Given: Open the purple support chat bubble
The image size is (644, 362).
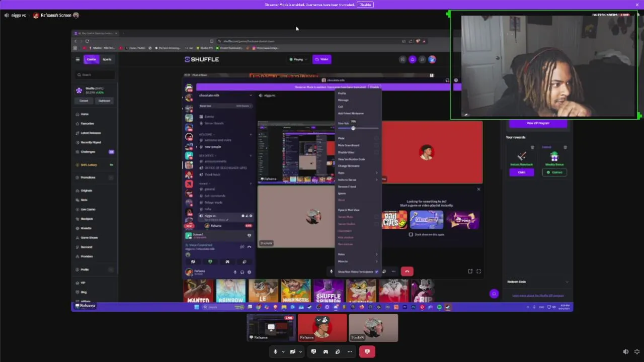Looking at the screenshot, I should pos(494,294).
